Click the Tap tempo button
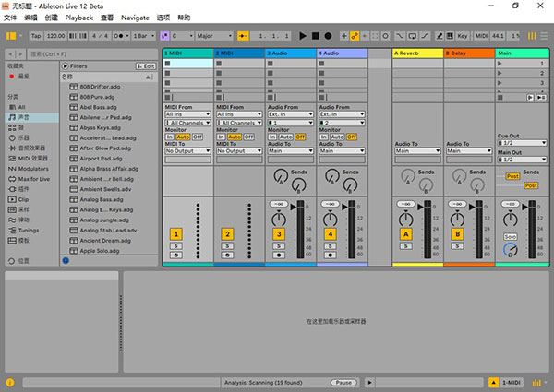The height and width of the screenshot is (392, 554). [x=36, y=36]
